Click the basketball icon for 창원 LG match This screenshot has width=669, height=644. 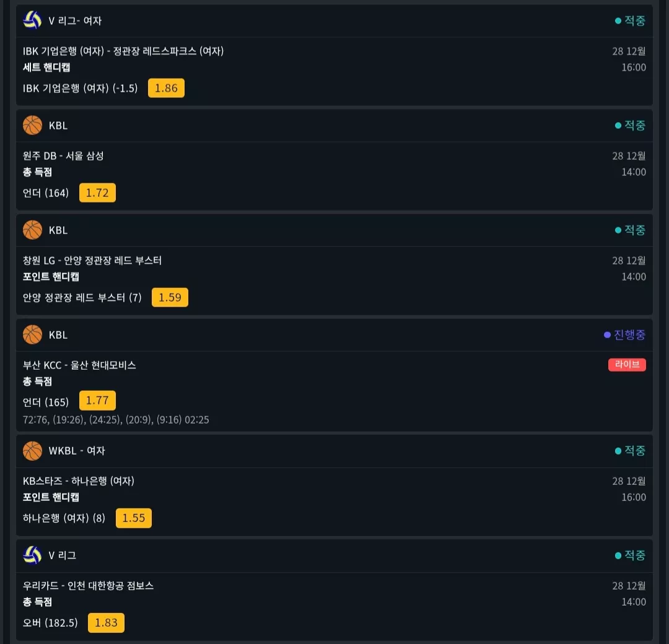pyautogui.click(x=32, y=230)
